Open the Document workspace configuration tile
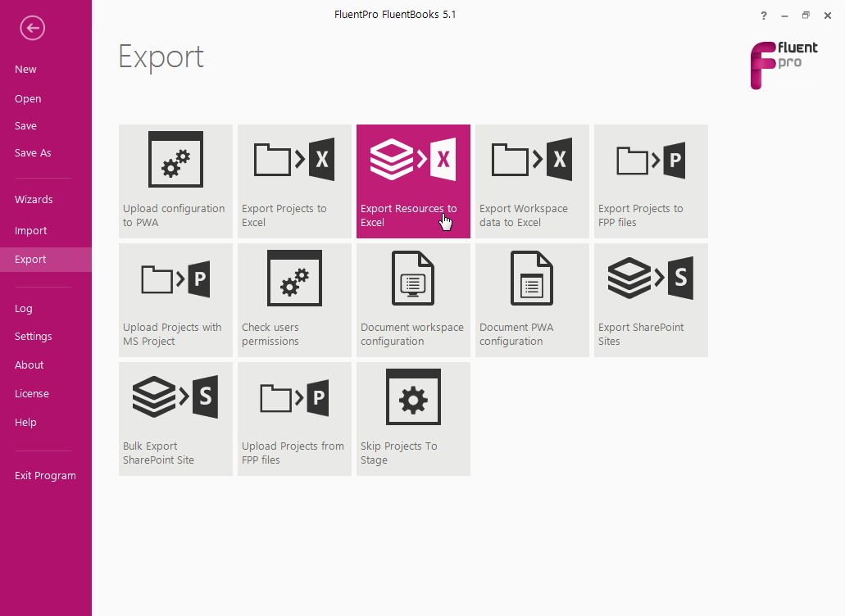Image resolution: width=845 pixels, height=616 pixels. 413,300
